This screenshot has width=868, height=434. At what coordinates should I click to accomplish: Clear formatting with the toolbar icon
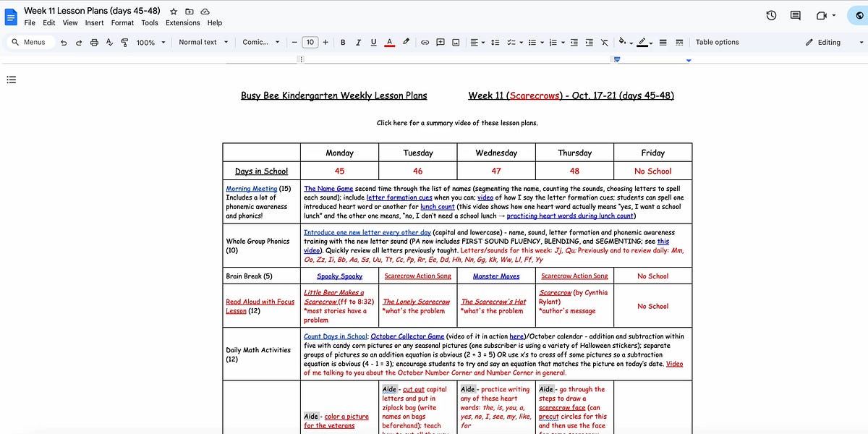click(x=604, y=42)
